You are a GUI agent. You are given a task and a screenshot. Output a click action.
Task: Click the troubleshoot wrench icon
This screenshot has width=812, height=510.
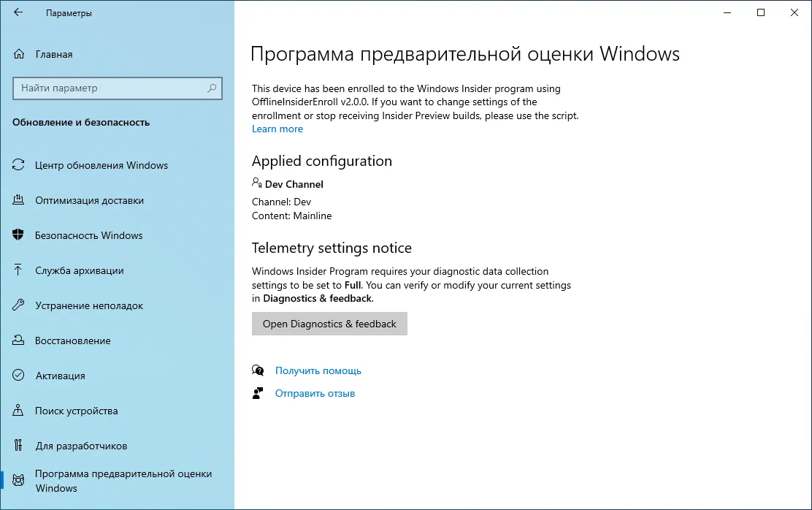point(19,305)
